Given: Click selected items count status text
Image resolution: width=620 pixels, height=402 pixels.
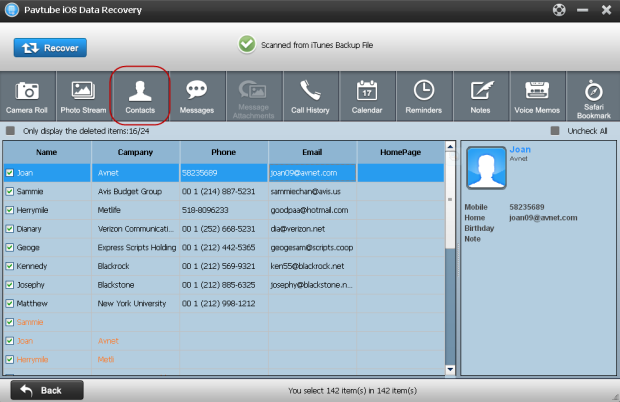Looking at the screenshot, I should click(352, 391).
